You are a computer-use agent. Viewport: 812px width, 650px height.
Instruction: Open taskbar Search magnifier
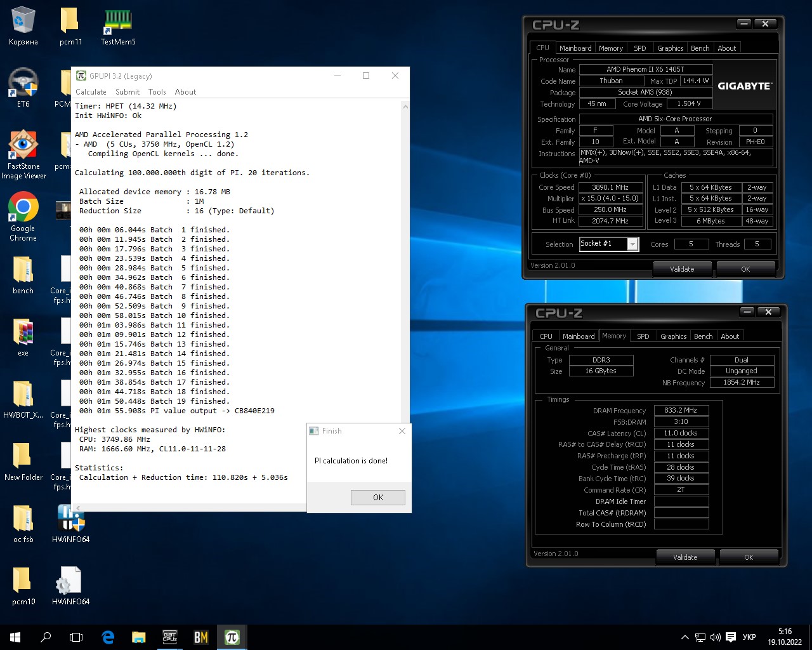click(46, 637)
